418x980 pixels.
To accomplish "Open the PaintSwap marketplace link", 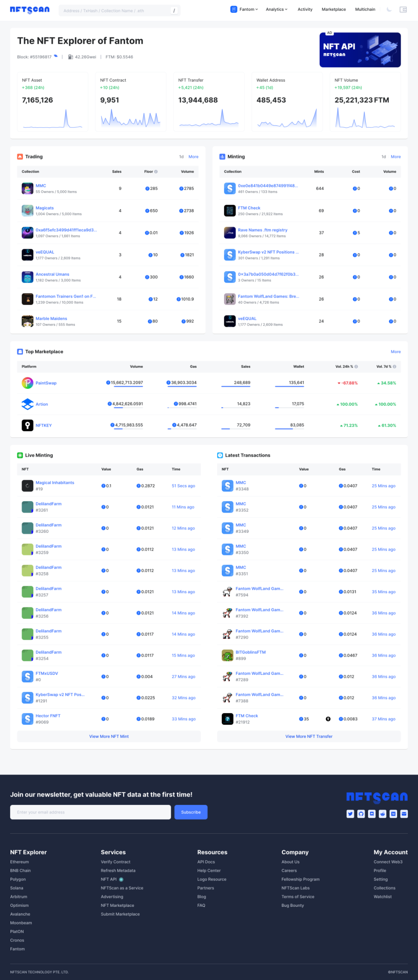I will coord(46,383).
